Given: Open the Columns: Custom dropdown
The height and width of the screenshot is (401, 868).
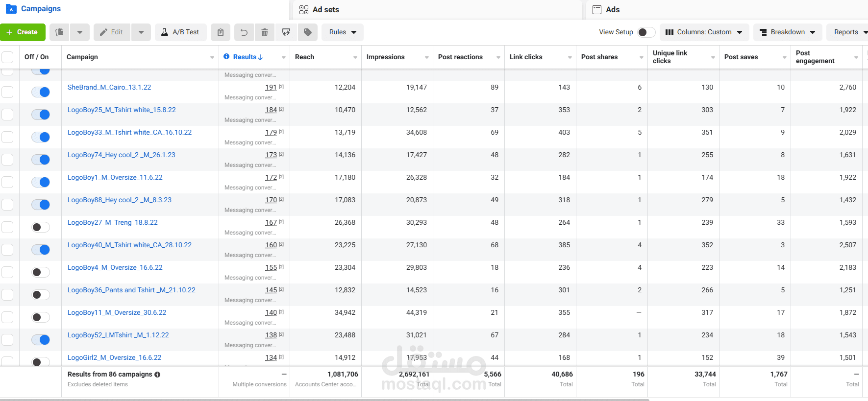Looking at the screenshot, I should point(704,32).
